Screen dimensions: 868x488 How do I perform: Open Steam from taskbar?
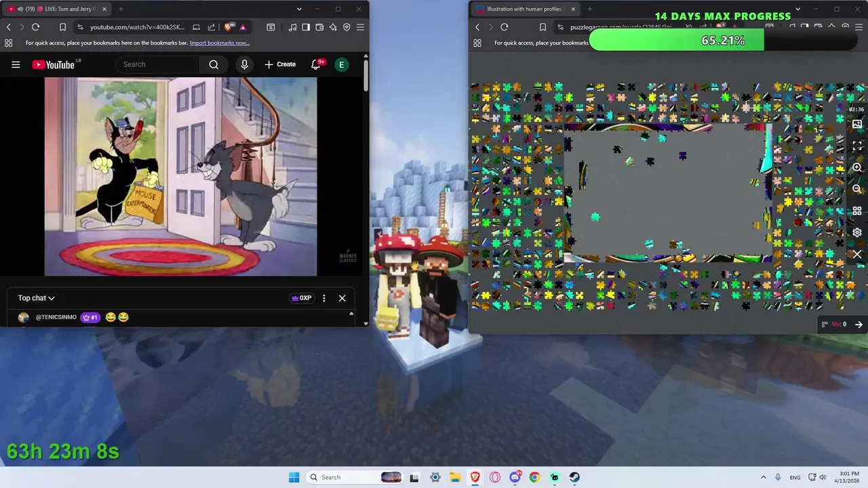[x=574, y=477]
